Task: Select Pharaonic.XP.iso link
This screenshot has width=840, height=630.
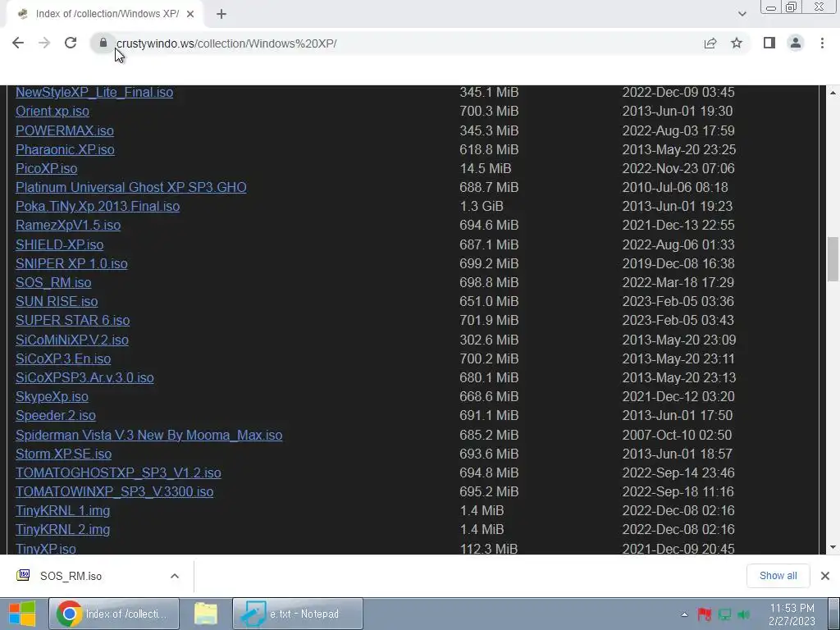Action: click(x=65, y=149)
